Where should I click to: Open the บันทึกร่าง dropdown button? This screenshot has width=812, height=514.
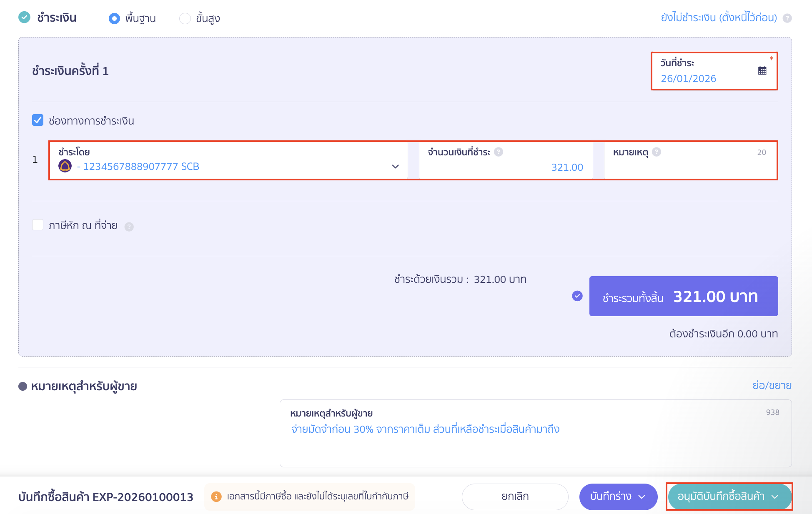pyautogui.click(x=618, y=497)
